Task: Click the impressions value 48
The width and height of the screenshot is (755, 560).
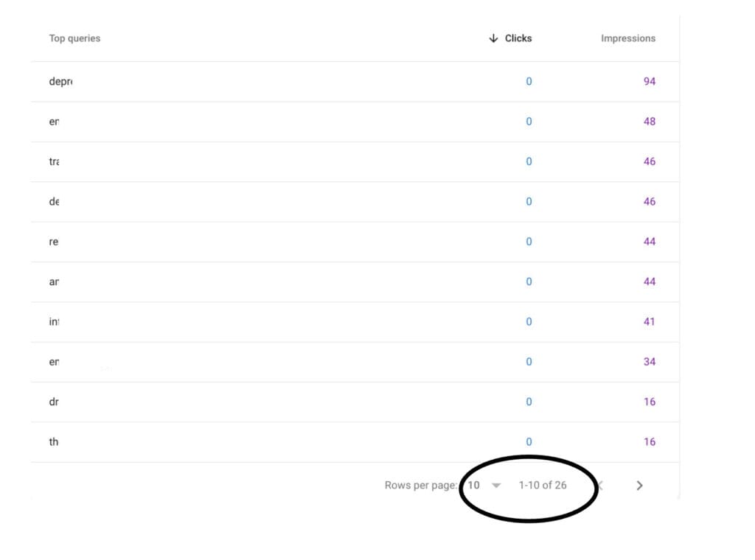Action: point(649,122)
